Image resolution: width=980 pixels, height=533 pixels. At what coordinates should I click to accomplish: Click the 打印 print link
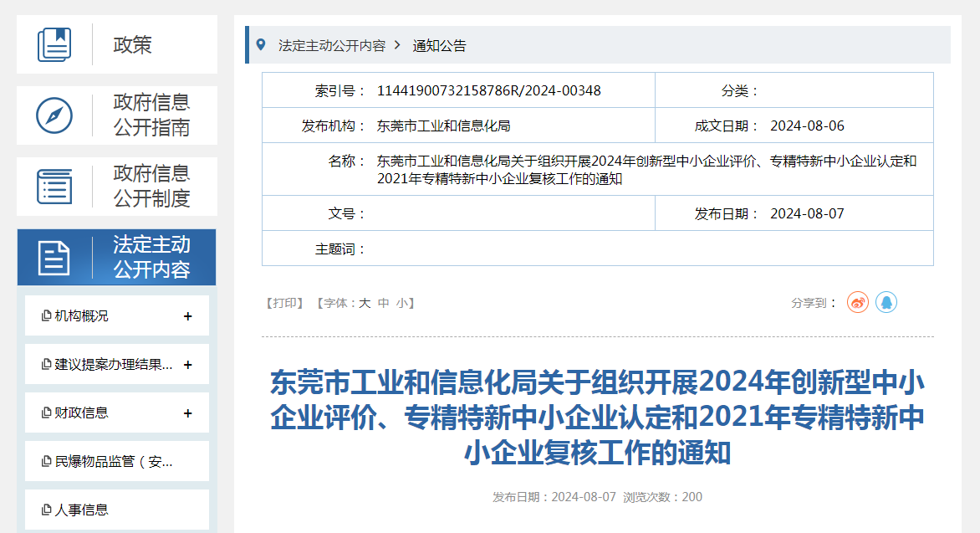tap(284, 304)
